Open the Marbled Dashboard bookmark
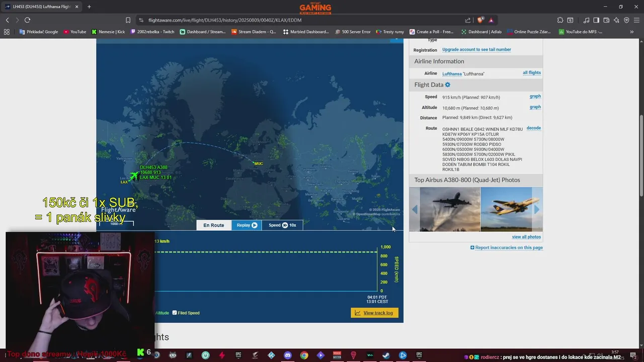Image resolution: width=644 pixels, height=362 pixels. point(306,32)
